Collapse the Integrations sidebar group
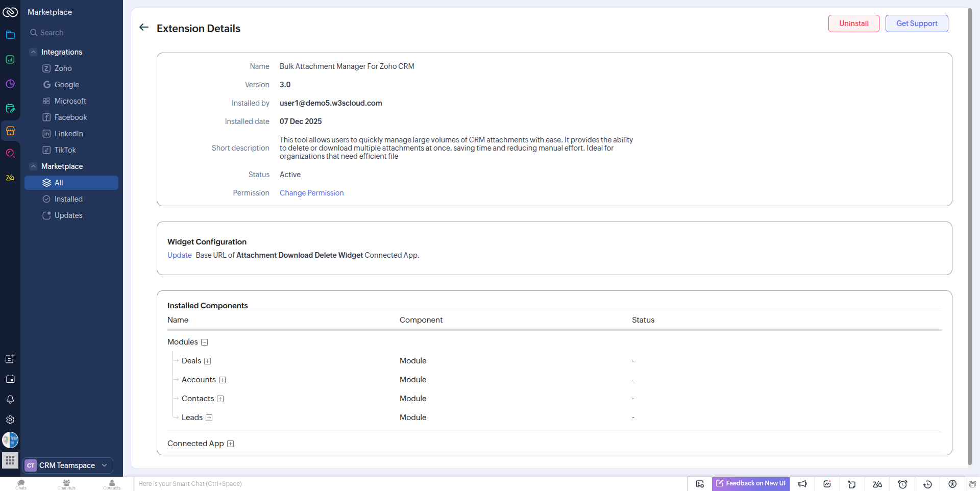Viewport: 980px width, 491px height. 33,52
